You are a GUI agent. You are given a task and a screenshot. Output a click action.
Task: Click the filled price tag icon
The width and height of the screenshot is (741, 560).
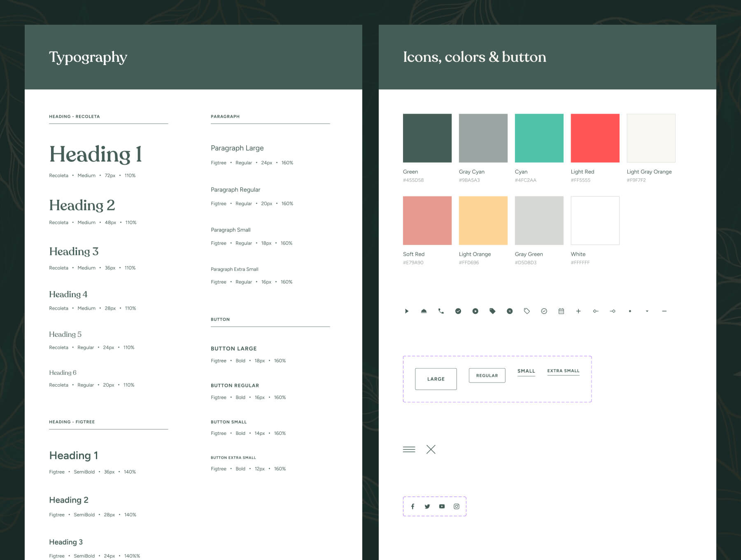tap(492, 311)
